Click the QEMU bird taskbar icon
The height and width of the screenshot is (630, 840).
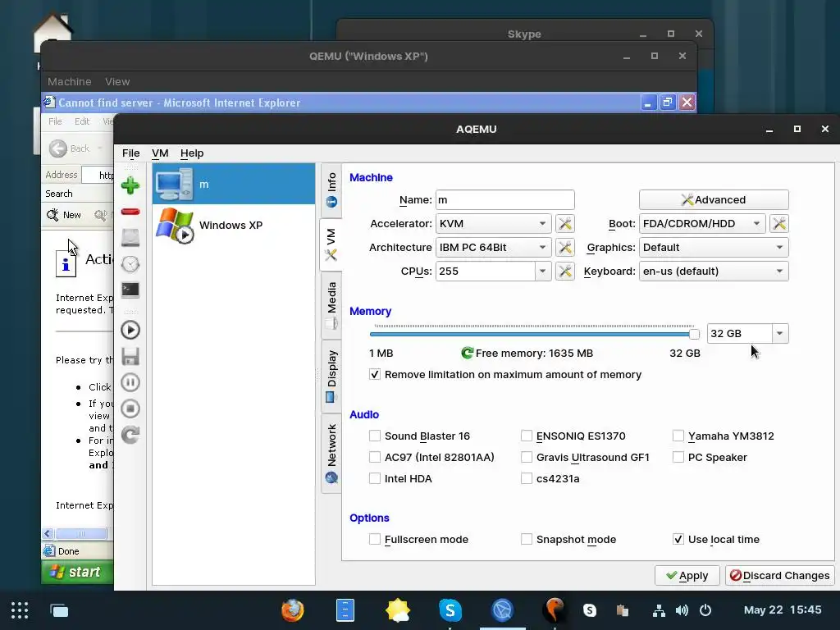click(x=555, y=610)
